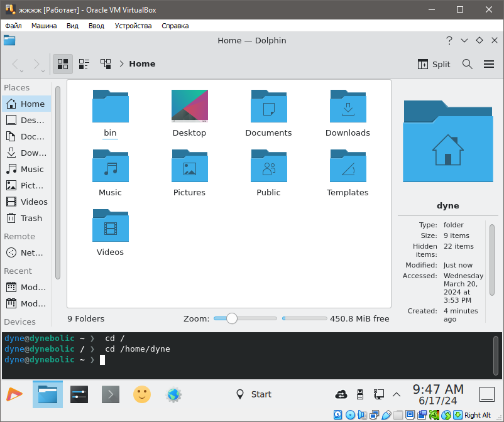Open the Ввод menu
The image size is (504, 422).
pos(96,26)
